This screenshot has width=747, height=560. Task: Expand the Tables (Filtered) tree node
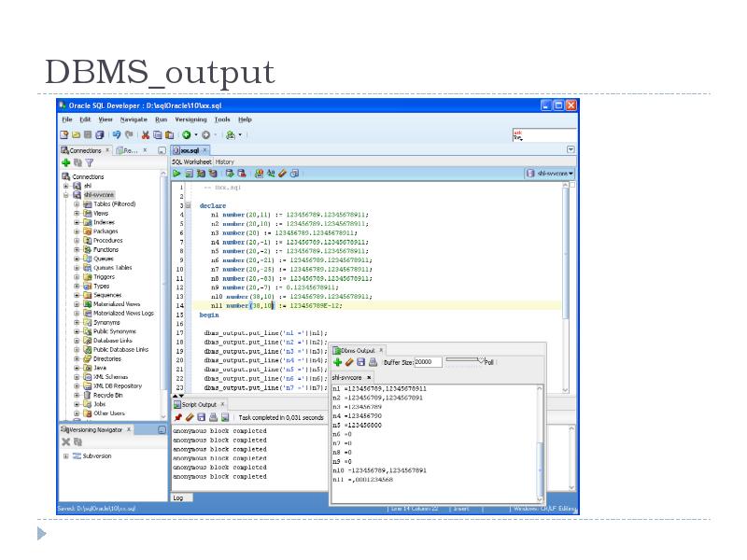coord(77,203)
